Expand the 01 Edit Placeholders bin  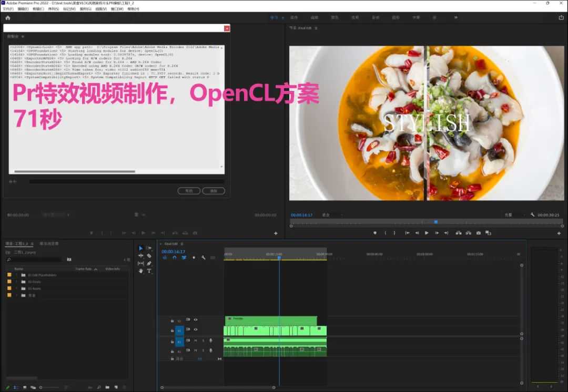click(16, 275)
